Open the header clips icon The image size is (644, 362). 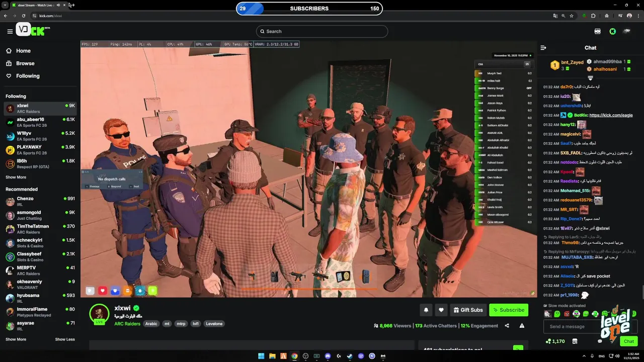[597, 31]
